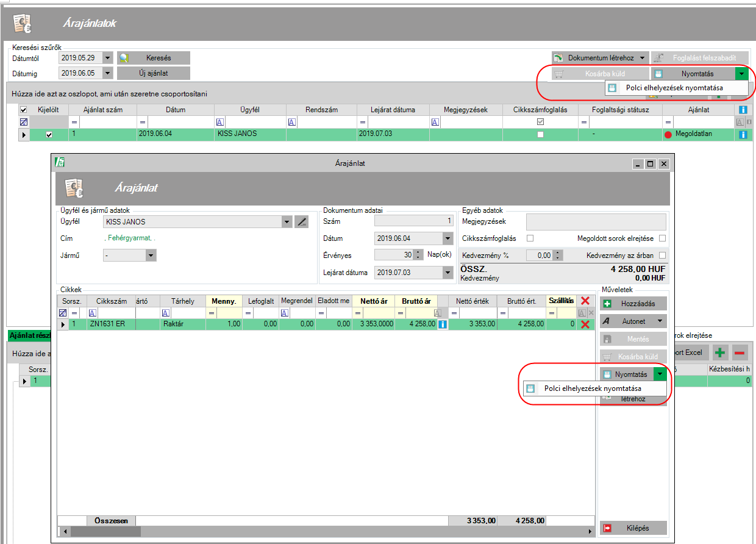This screenshot has height=544, width=756.
Task: Click the Új ajánlat button
Action: (154, 73)
